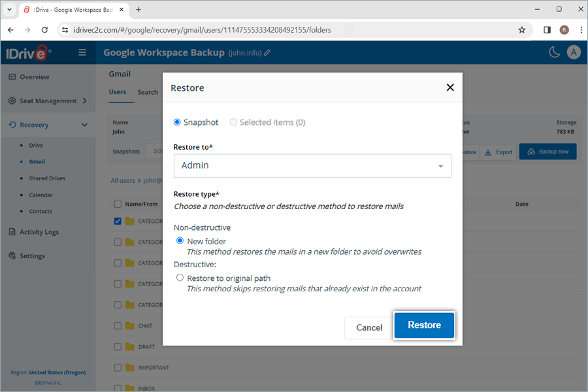
Task: Open the Chrome side panel icon
Action: pos(547,30)
